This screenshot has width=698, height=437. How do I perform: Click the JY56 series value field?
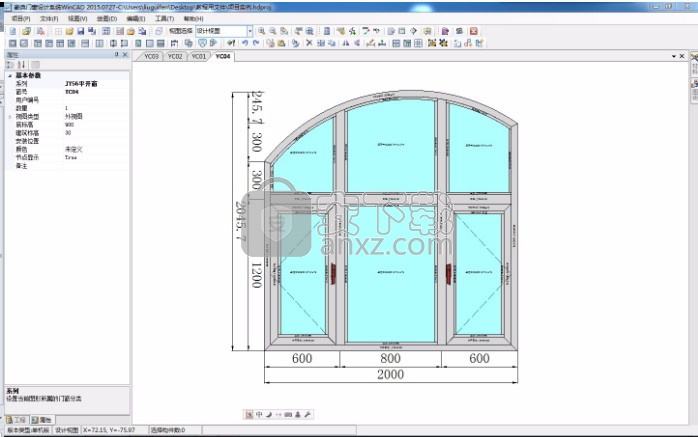coord(96,84)
